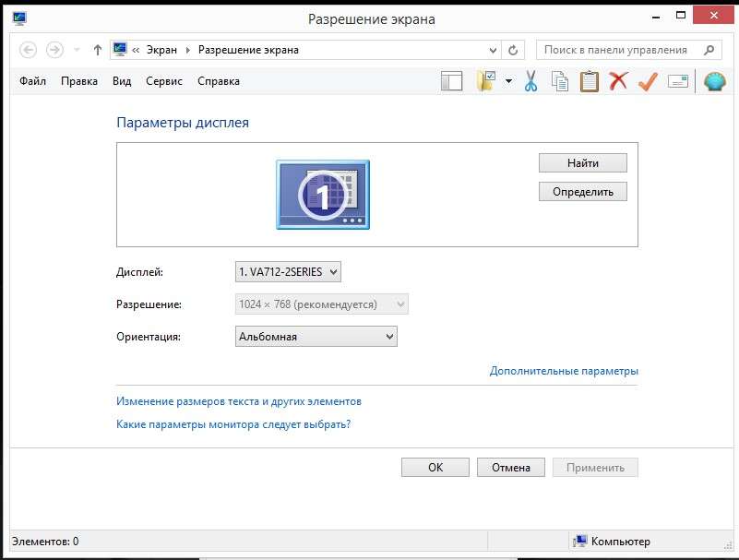The image size is (739, 560).
Task: Open the Разрешение 1024 × 768 dropdown
Action: (321, 304)
